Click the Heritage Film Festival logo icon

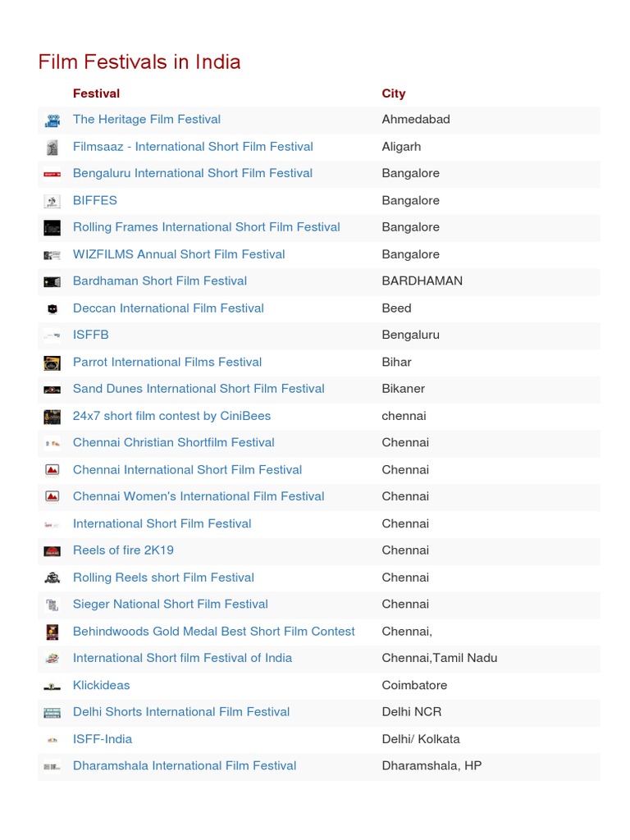click(52, 121)
